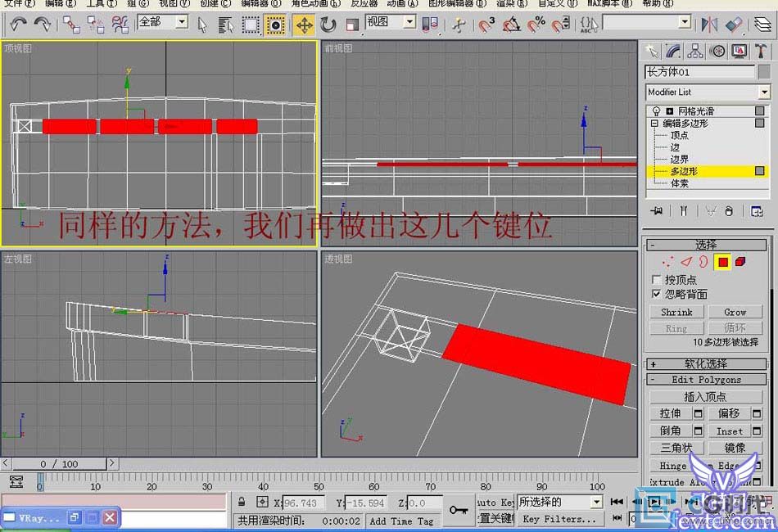The width and height of the screenshot is (778, 532).
Task: Select Border selection level icon
Action: point(703,261)
